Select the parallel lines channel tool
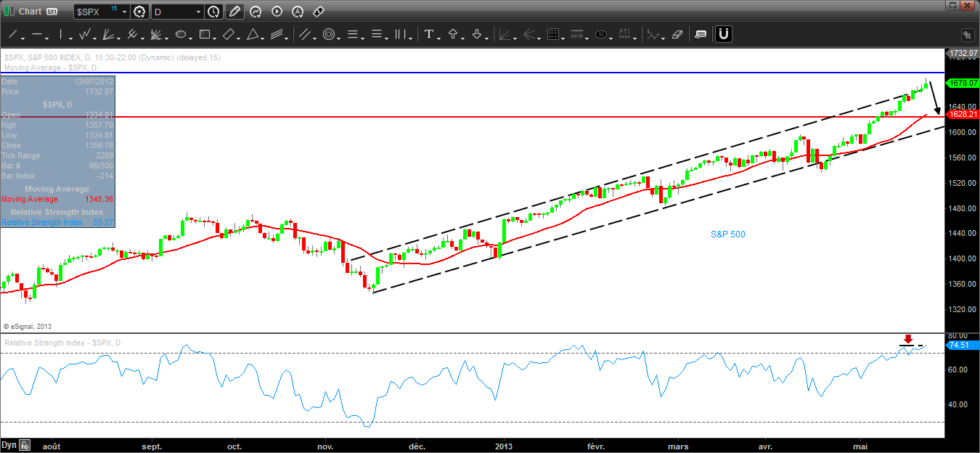The width and height of the screenshot is (980, 453). 305,34
